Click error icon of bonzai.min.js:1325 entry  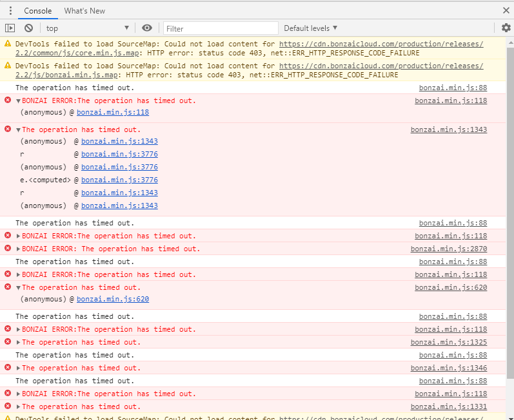pos(8,341)
